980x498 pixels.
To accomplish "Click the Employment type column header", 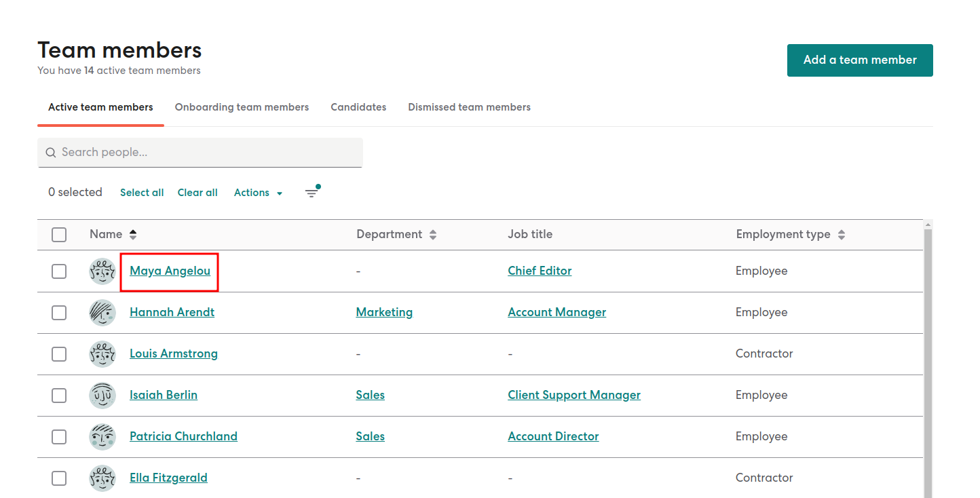I will point(783,234).
